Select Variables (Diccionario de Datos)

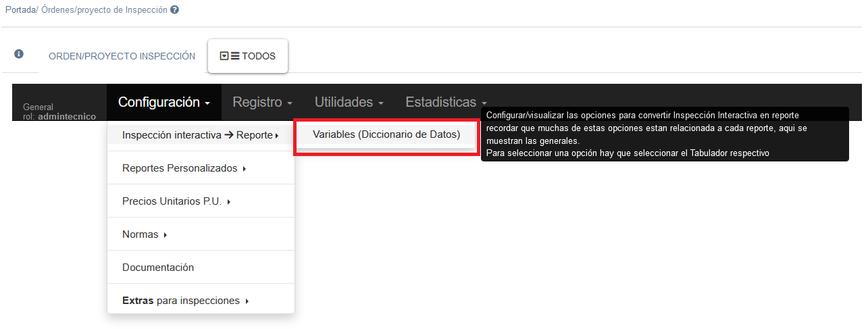tap(386, 134)
